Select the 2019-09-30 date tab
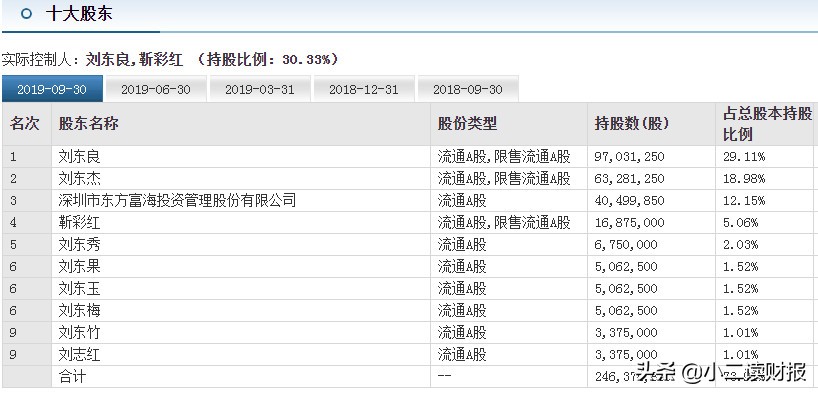This screenshot has width=818, height=394. pyautogui.click(x=52, y=89)
